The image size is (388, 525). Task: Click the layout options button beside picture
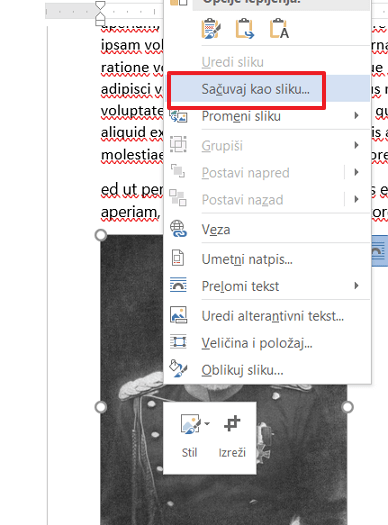click(379, 251)
